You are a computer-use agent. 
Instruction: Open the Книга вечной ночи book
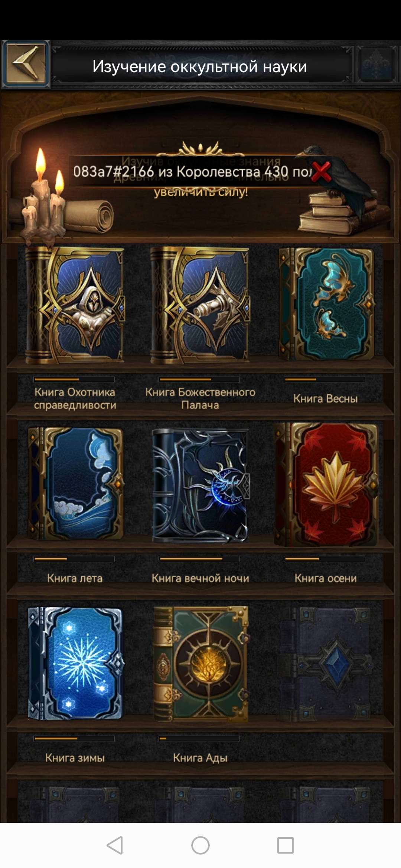coord(200,486)
